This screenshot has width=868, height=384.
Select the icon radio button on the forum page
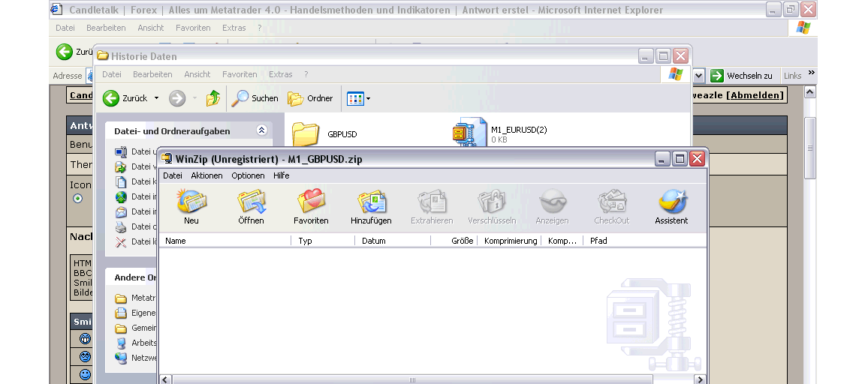pos(77,198)
